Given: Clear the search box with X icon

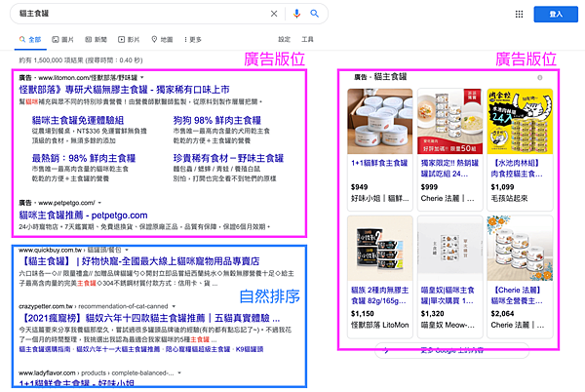Looking at the screenshot, I should [x=274, y=14].
